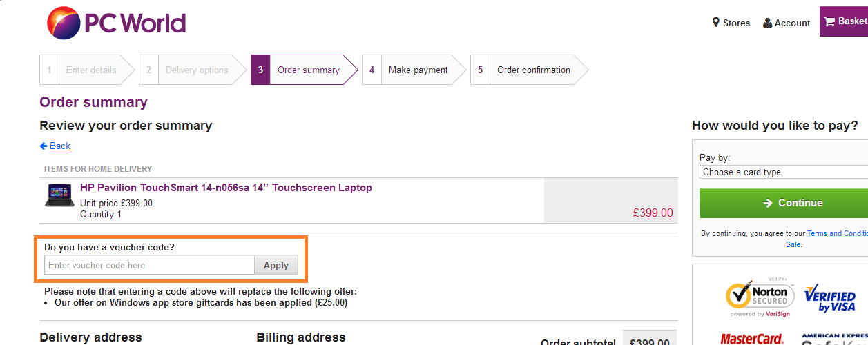This screenshot has height=345, width=868.
Task: Click the Verified by Visa logo
Action: point(829,298)
